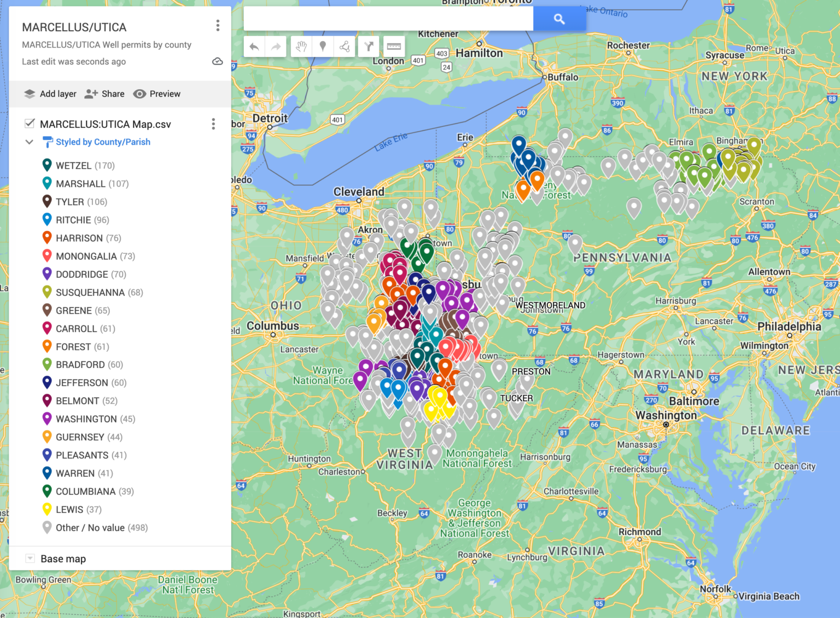
Task: Click the WETZEL green marker color swatch
Action: 47,165
